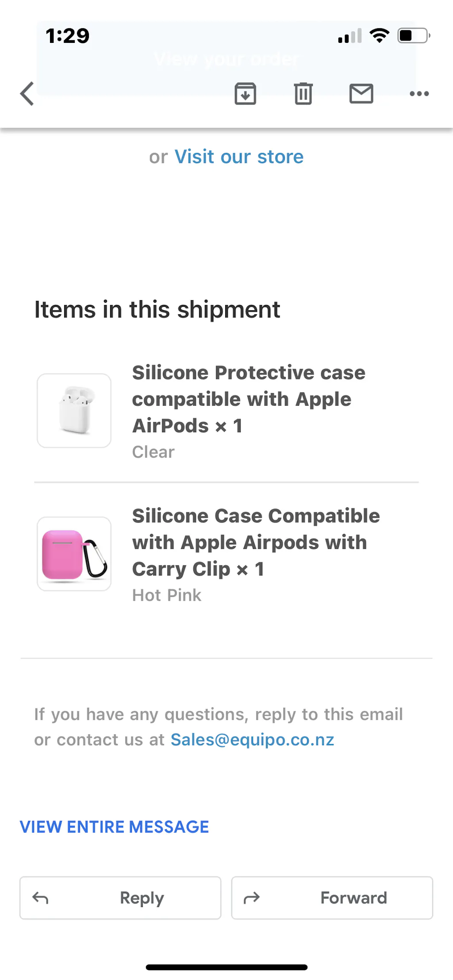Viewport: 453px width, 980px height.
Task: Archive this email
Action: point(245,94)
